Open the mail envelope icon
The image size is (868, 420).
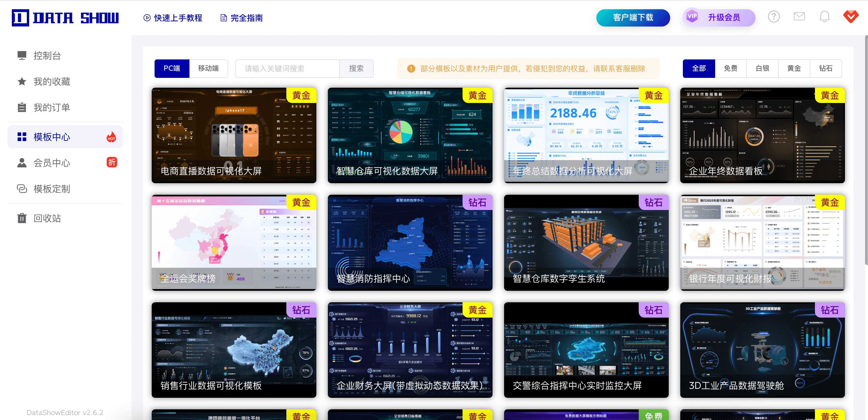click(799, 16)
